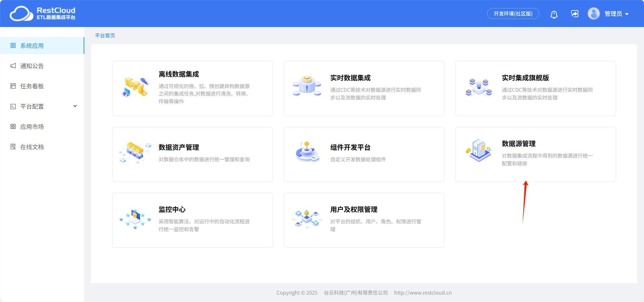Open the 实时数据集成 card title
644x302 pixels.
[x=351, y=78]
